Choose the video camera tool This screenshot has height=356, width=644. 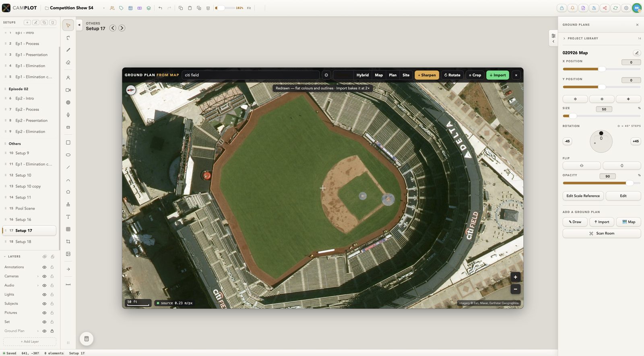(68, 90)
